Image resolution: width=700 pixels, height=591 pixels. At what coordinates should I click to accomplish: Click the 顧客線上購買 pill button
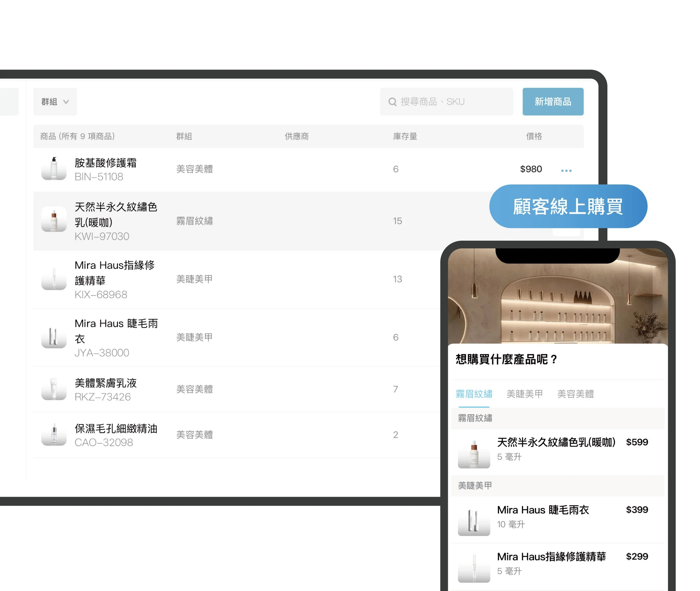coord(568,206)
